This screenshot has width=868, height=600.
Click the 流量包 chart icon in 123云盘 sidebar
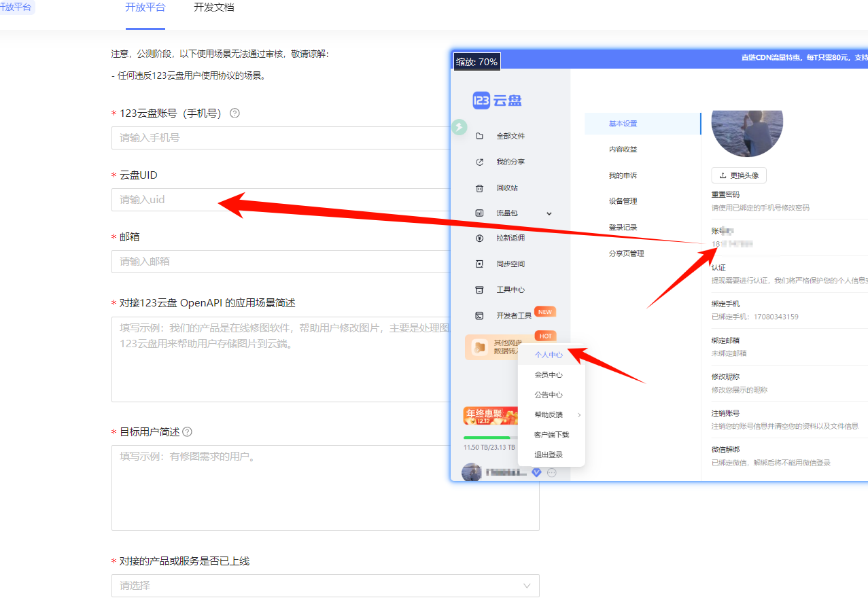click(479, 213)
